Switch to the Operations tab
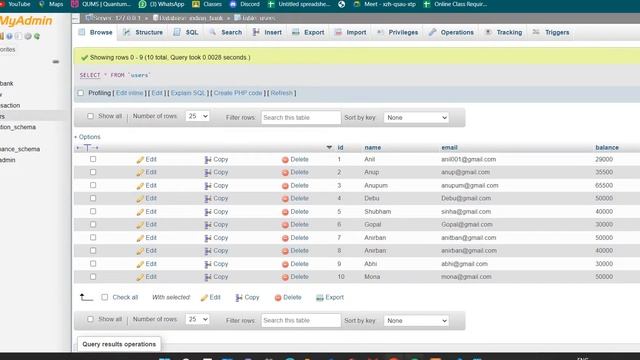This screenshot has height=360, width=640. click(451, 32)
